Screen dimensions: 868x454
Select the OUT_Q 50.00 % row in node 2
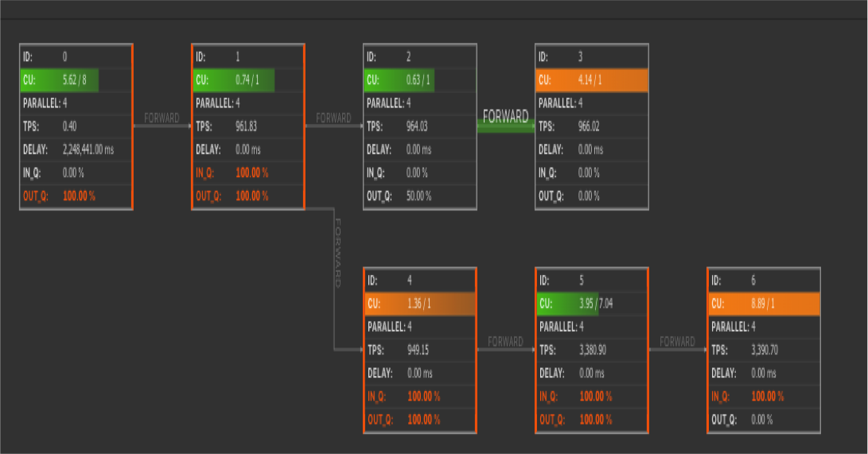(419, 196)
